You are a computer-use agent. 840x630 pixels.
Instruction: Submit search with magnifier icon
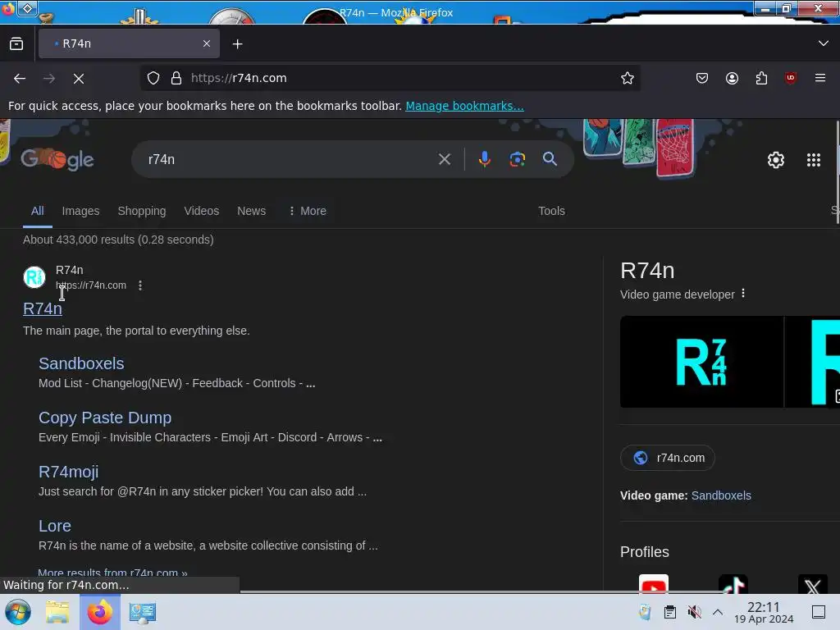coord(550,159)
